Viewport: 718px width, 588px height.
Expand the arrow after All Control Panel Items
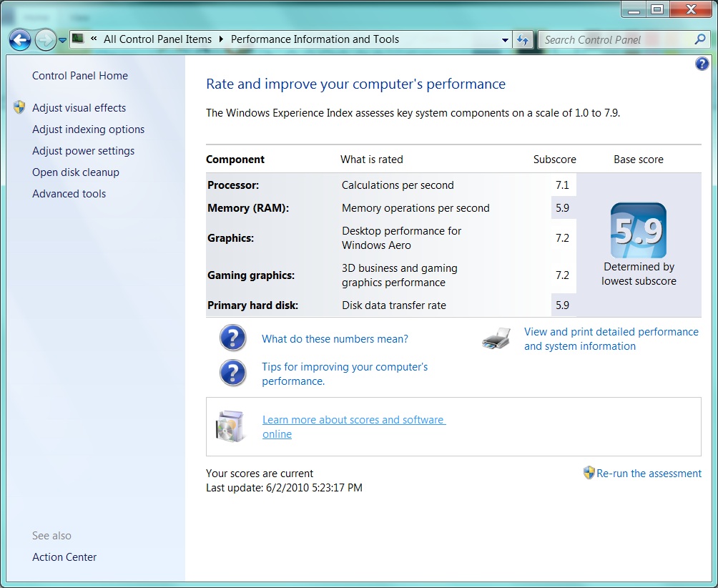[221, 39]
